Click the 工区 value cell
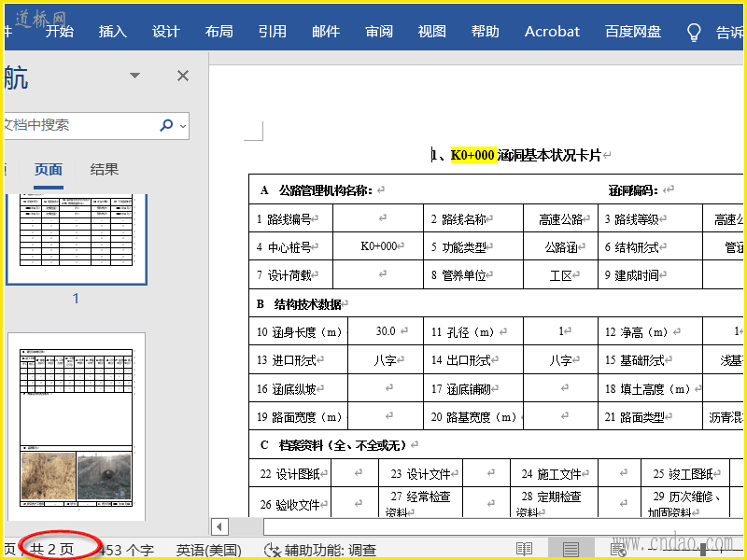This screenshot has width=747, height=560. [x=561, y=274]
